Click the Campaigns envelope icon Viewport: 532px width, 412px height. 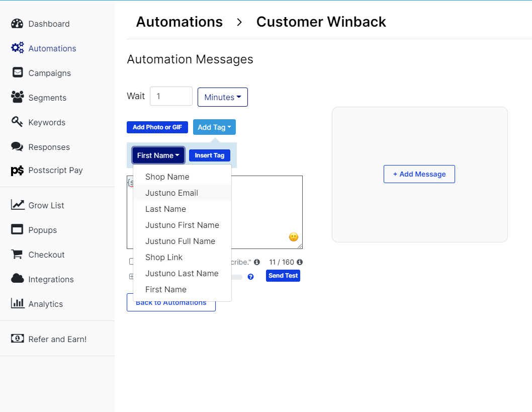(x=18, y=72)
